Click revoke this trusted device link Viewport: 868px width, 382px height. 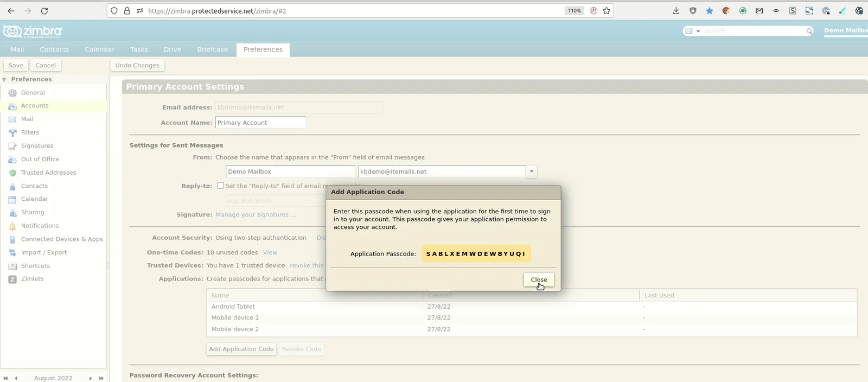pyautogui.click(x=307, y=266)
